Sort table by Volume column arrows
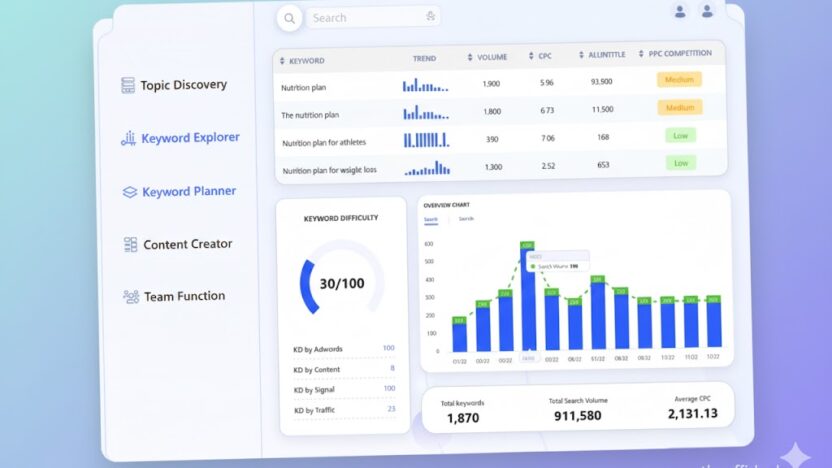Image resolution: width=832 pixels, height=468 pixels. pos(470,58)
